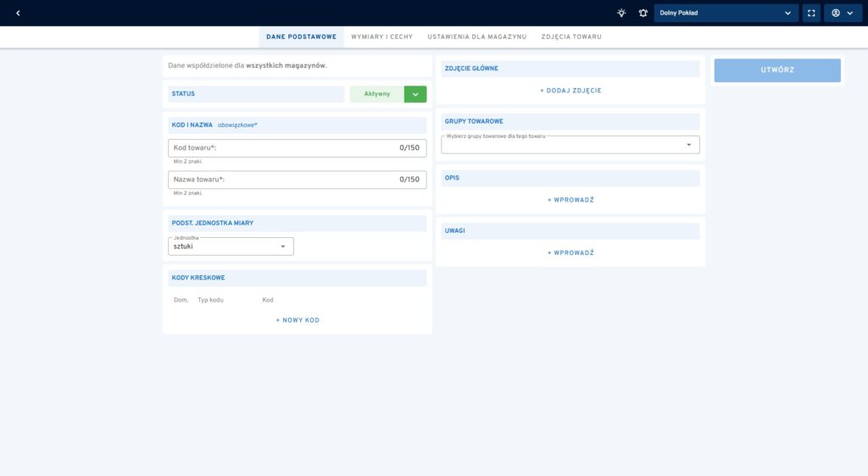Add a new barcode with Nowy Kod
The image size is (868, 476).
pyautogui.click(x=298, y=320)
